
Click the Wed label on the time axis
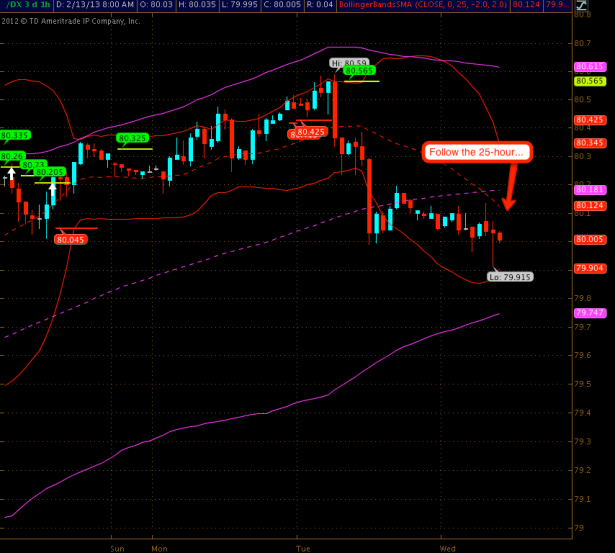click(x=447, y=548)
